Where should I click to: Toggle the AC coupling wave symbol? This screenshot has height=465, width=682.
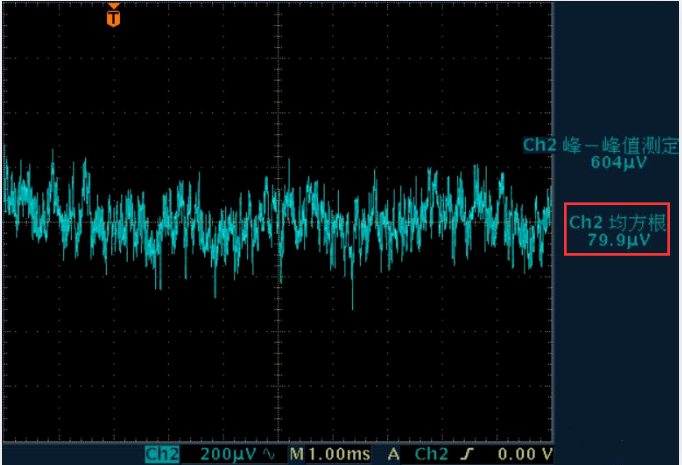[269, 455]
